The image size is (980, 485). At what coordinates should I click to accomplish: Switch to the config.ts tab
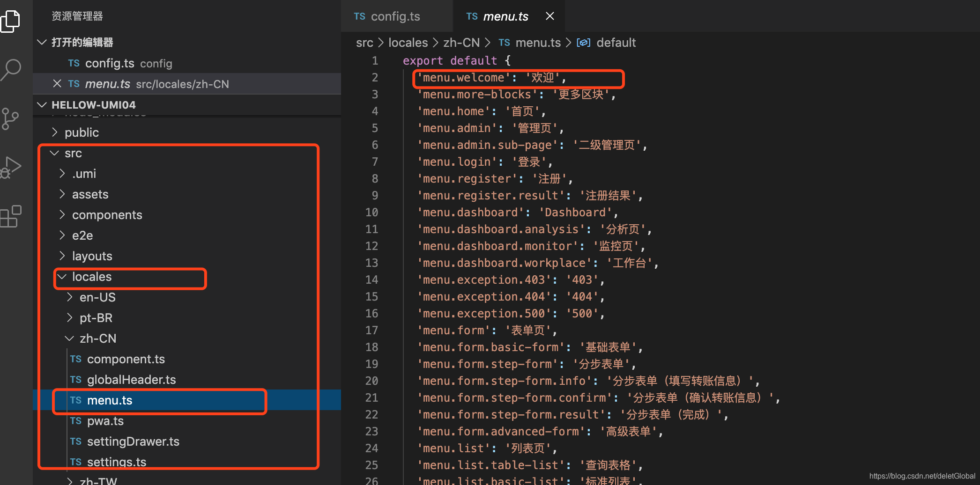(396, 16)
